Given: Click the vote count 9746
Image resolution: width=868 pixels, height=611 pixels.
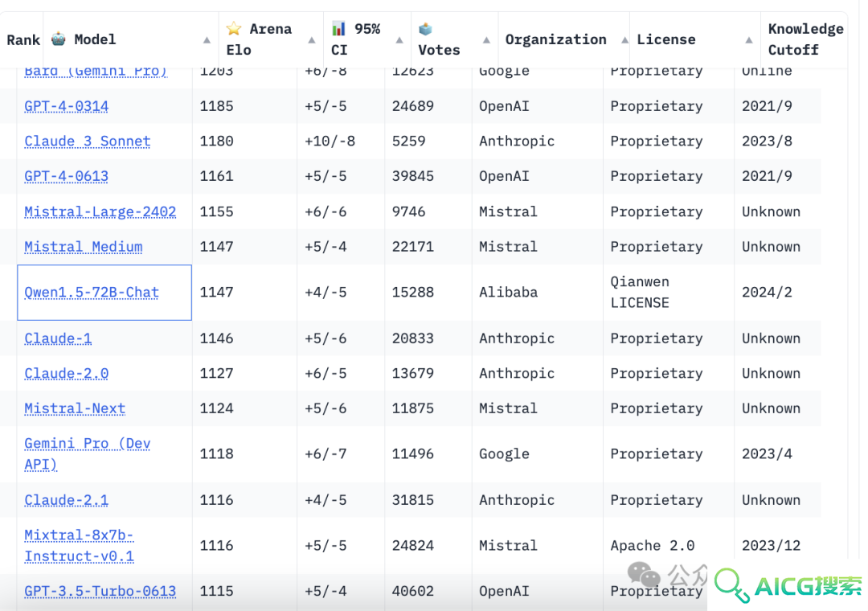Looking at the screenshot, I should click(x=408, y=211).
